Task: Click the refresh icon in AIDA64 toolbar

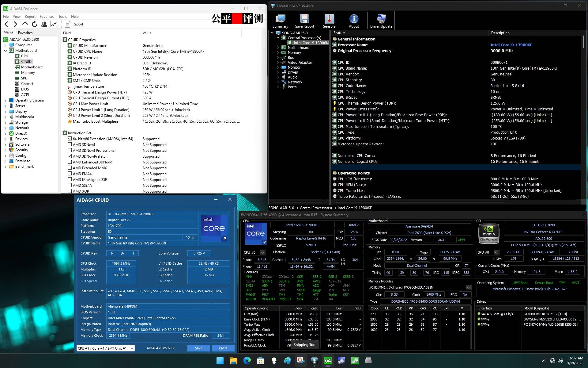Action: (35, 24)
